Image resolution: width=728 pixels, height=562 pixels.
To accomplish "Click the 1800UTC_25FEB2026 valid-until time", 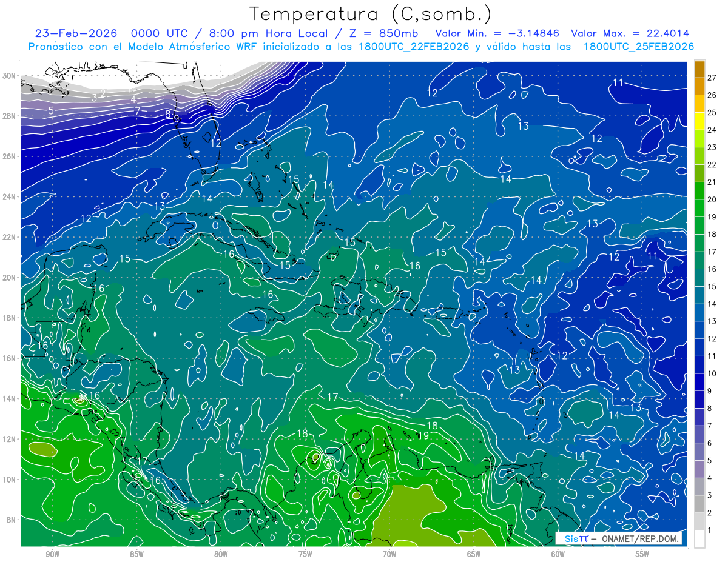I will coord(639,47).
